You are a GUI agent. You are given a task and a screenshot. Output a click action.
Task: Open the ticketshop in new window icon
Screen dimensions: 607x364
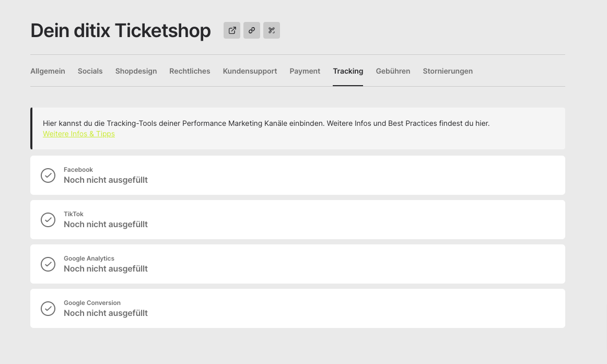[232, 30]
